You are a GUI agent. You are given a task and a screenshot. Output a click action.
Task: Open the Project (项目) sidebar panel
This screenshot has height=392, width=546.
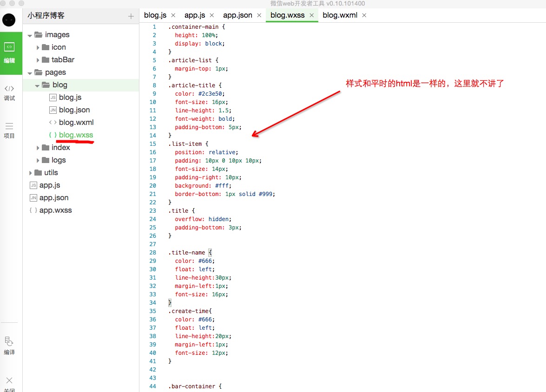tap(9, 130)
